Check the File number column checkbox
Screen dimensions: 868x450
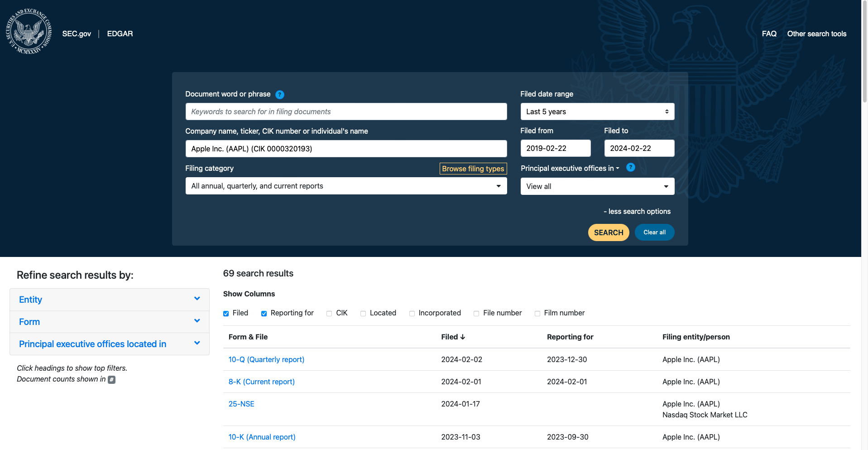click(476, 314)
